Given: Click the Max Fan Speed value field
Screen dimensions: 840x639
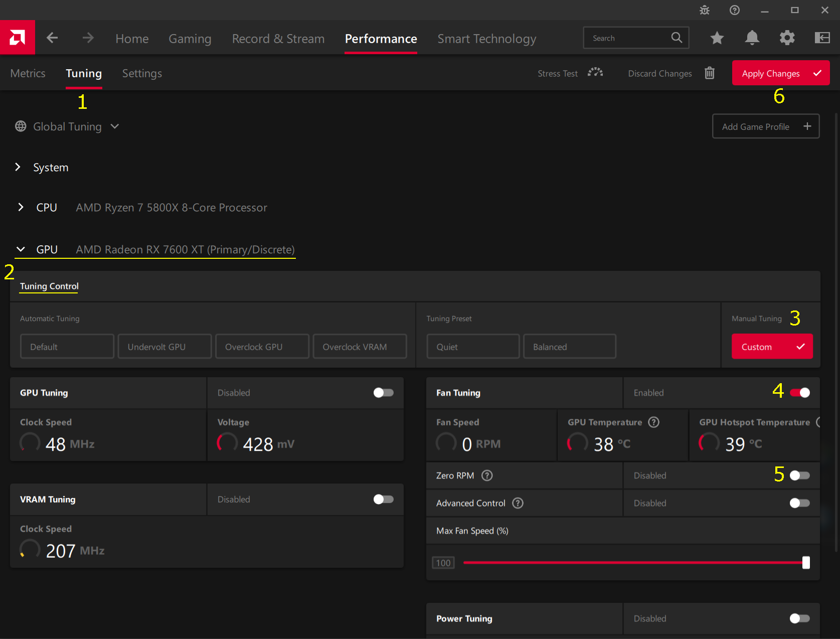Looking at the screenshot, I should coord(443,563).
